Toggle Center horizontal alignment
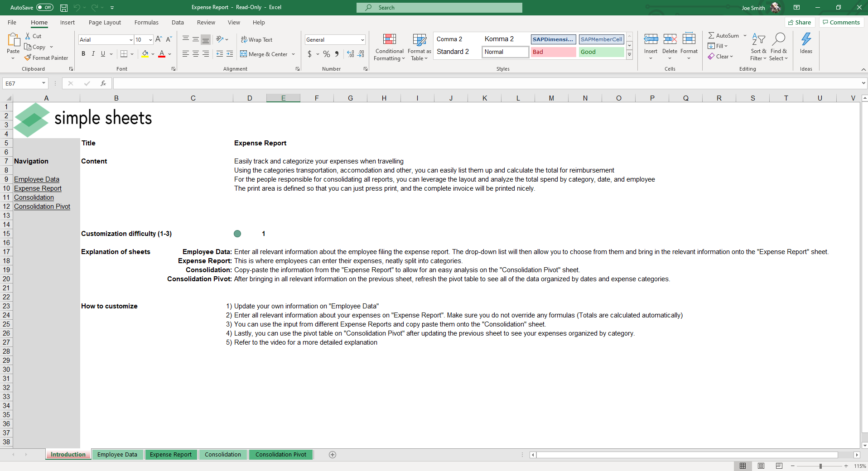The width and height of the screenshot is (868, 471). pyautogui.click(x=196, y=54)
